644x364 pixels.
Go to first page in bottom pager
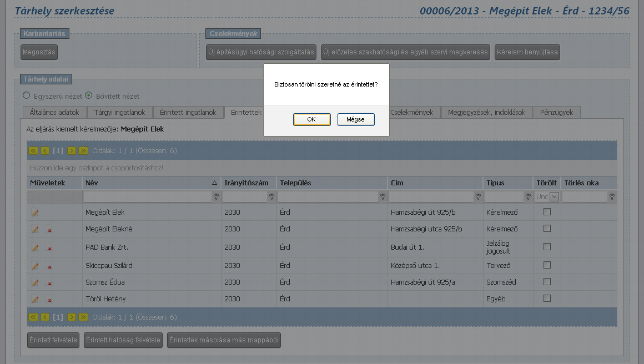[x=33, y=317]
